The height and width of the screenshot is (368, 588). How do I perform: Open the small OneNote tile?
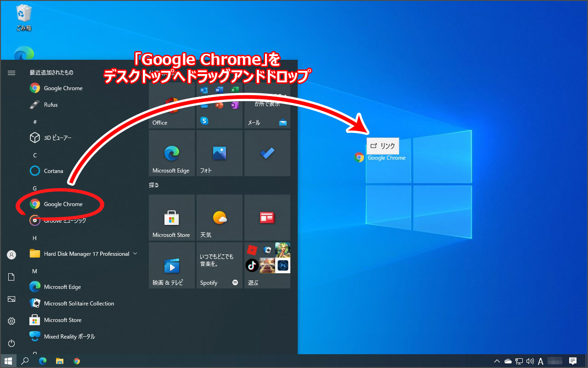coord(234,105)
